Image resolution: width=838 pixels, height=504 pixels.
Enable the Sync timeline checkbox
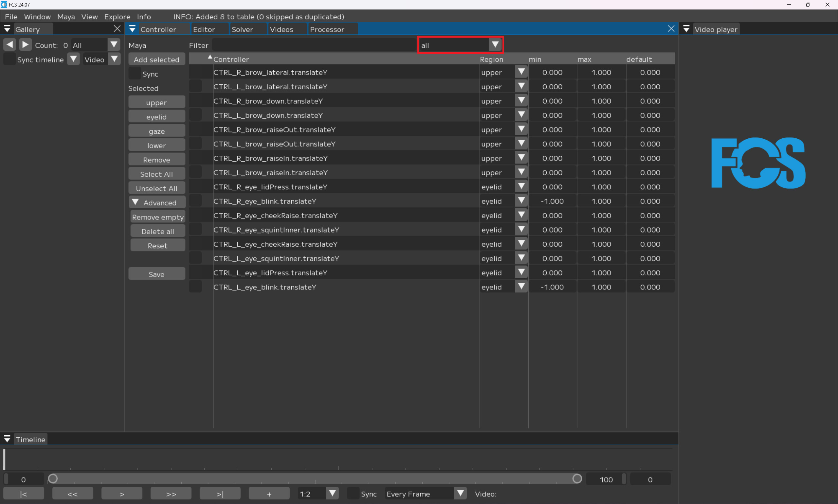coord(9,60)
